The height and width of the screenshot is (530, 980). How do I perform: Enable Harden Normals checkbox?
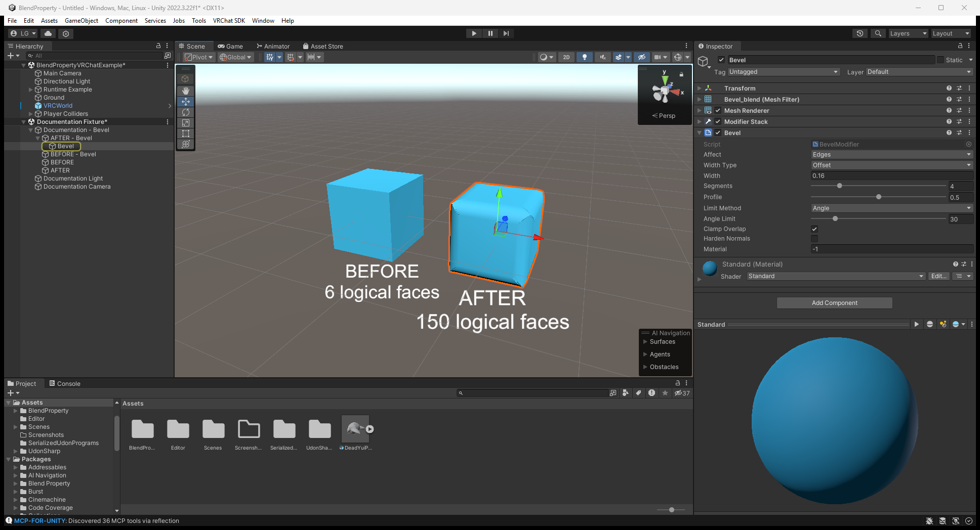coord(814,239)
